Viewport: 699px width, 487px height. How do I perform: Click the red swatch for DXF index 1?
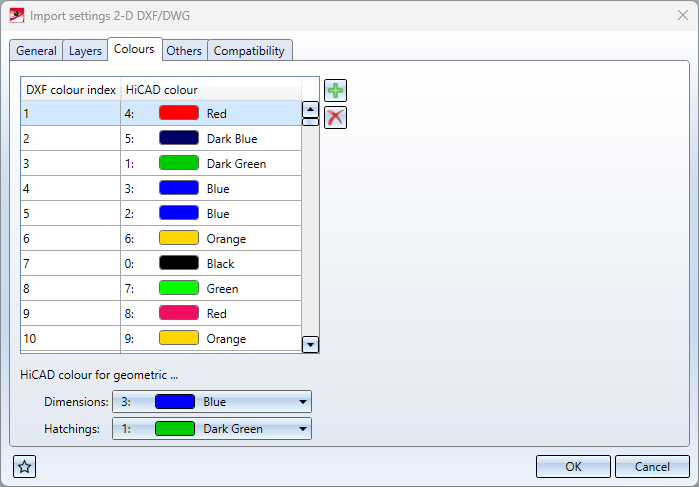[179, 113]
